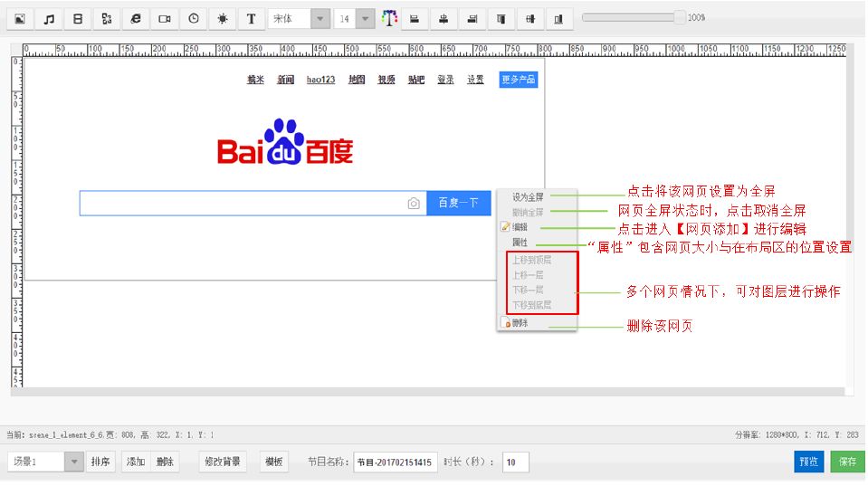Center elements vertically

(x=530, y=19)
